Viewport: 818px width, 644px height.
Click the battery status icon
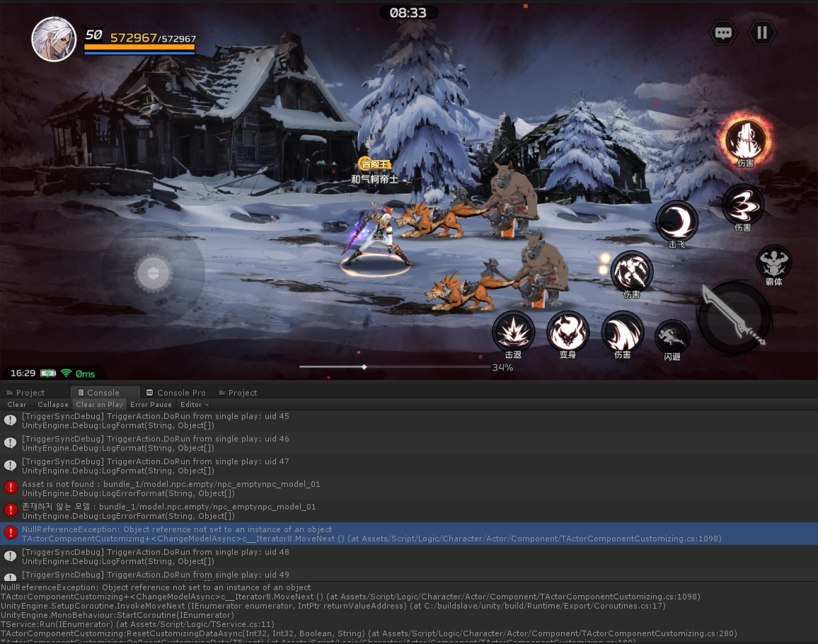click(x=48, y=373)
